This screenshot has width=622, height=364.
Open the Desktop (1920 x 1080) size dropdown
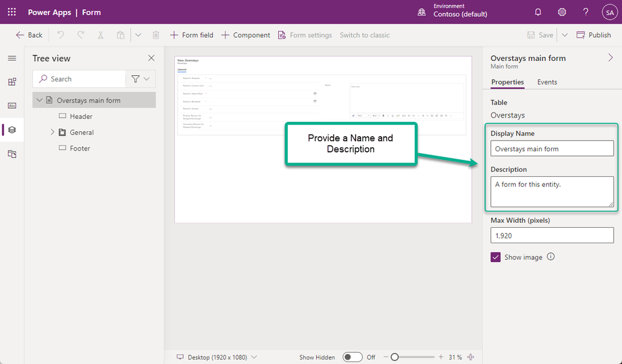click(217, 357)
